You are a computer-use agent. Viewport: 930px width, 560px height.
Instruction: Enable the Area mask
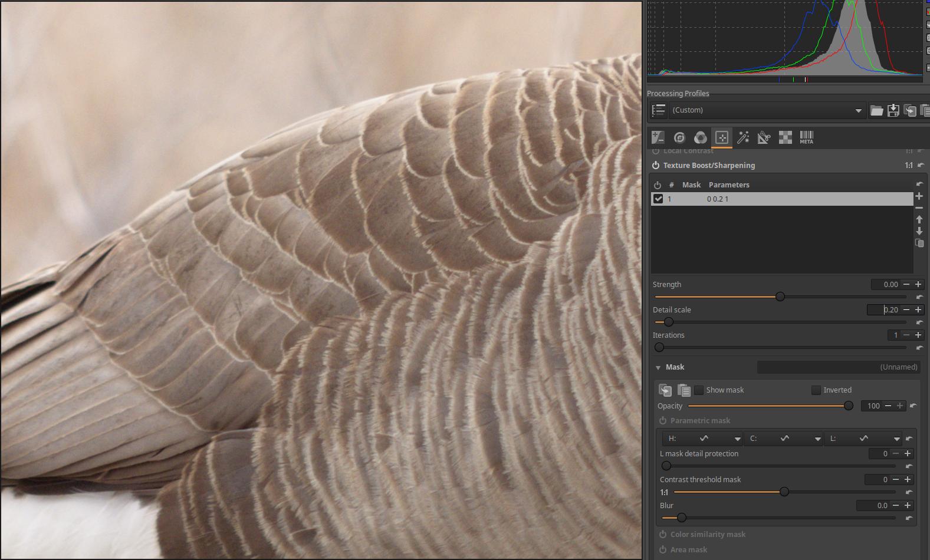[x=663, y=550]
